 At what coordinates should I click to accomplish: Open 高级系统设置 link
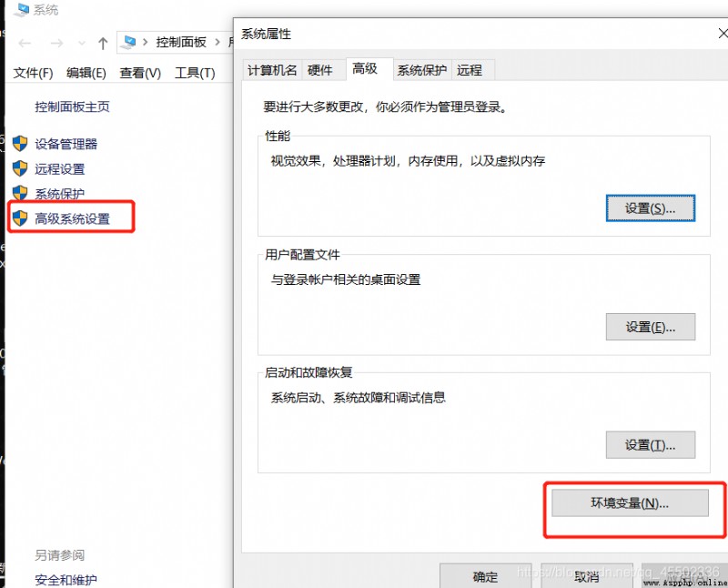pos(72,218)
